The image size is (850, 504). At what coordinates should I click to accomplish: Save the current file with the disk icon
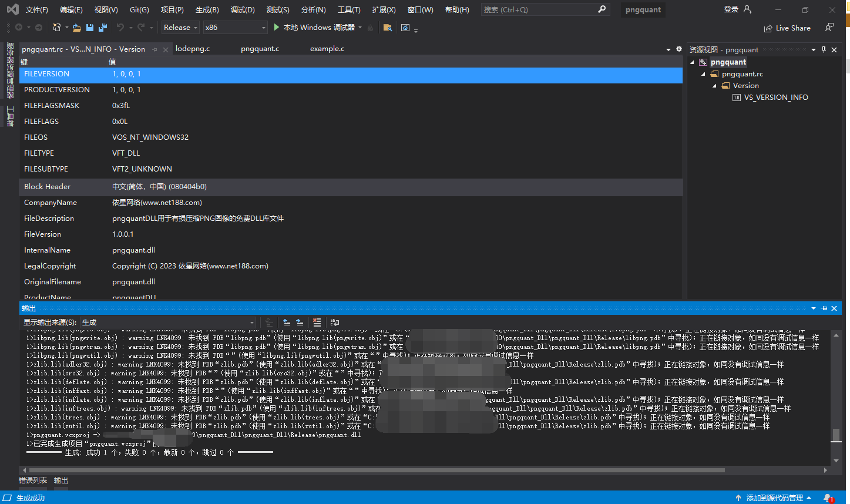[x=90, y=28]
